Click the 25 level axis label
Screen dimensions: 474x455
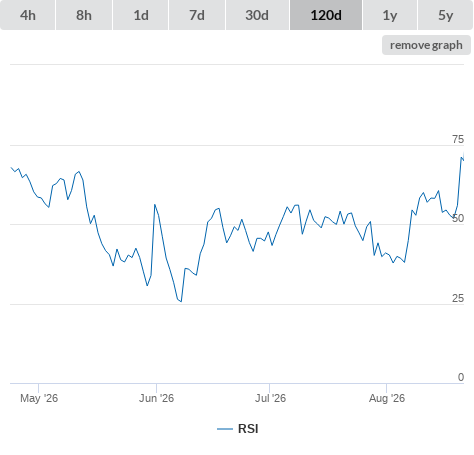click(458, 298)
